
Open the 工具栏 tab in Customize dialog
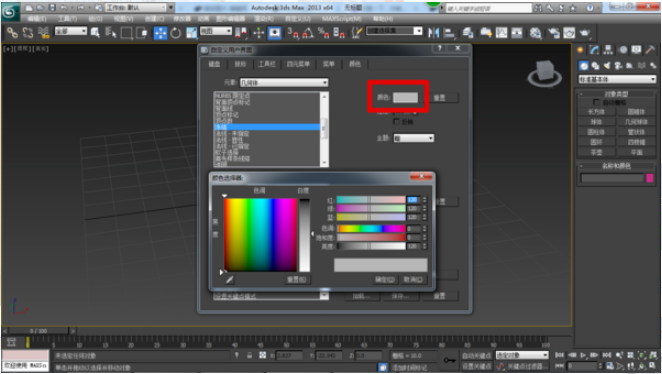267,64
